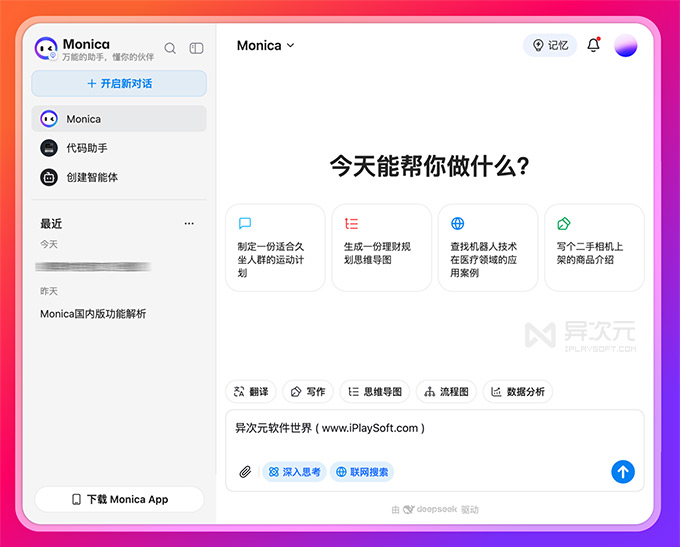Click the 创建智能体 robot icon
Viewport: 680px width, 547px height.
[49, 177]
